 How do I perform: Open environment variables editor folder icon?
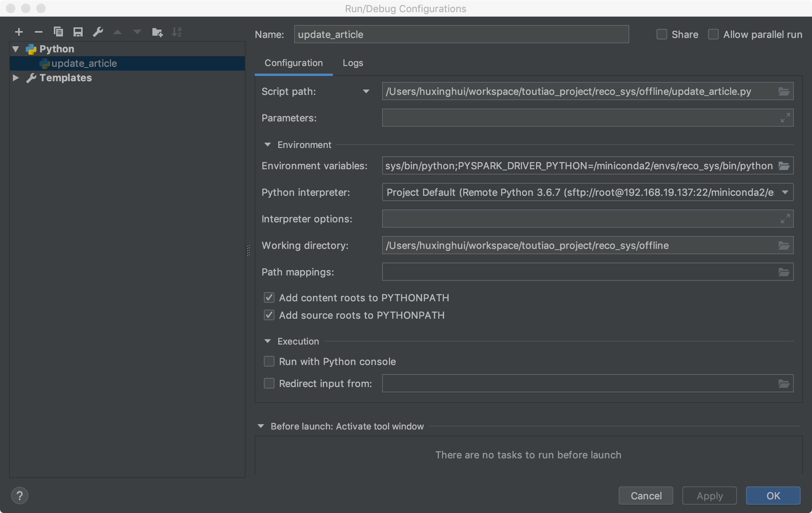pyautogui.click(x=784, y=166)
